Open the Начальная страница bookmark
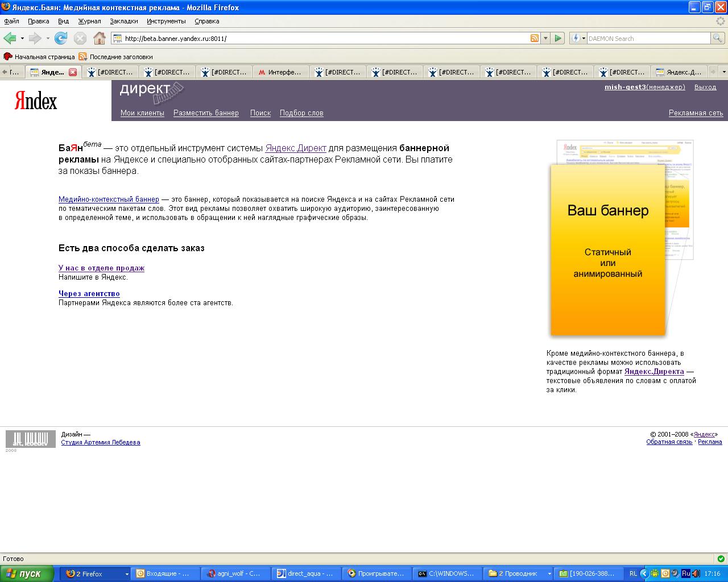The image size is (728, 582). click(x=39, y=57)
